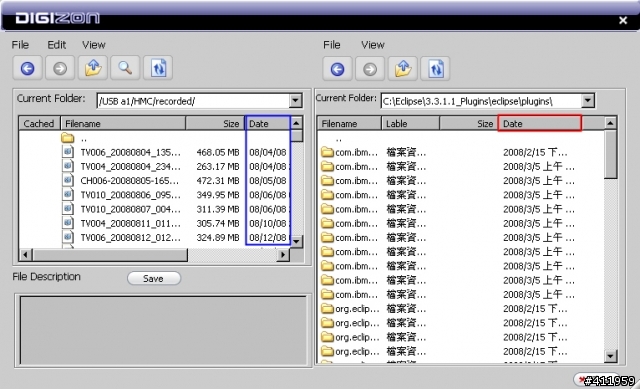The width and height of the screenshot is (640, 389).
Task: Sort right list by Date column
Action: [540, 123]
